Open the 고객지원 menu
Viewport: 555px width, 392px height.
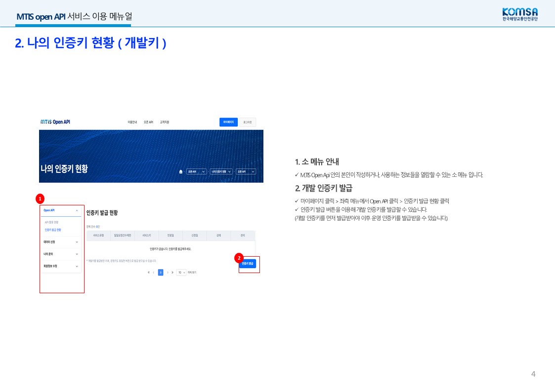tap(164, 122)
